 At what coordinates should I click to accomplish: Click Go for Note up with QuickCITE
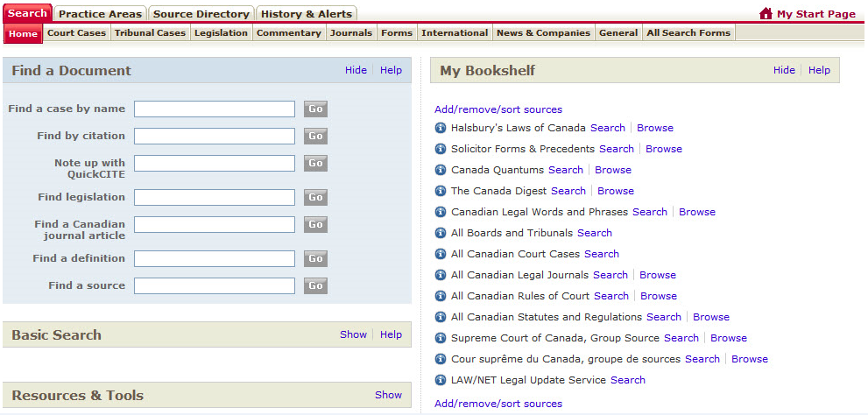click(x=315, y=163)
